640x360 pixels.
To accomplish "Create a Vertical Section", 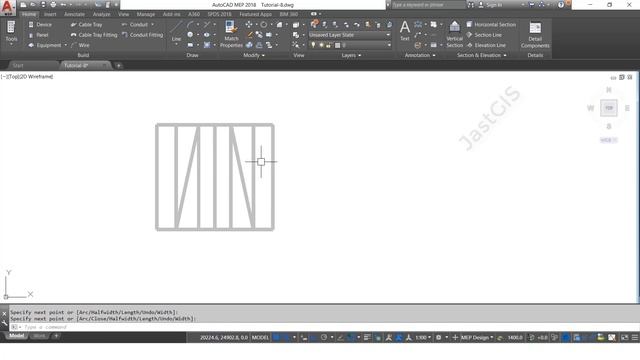I will pos(454,34).
